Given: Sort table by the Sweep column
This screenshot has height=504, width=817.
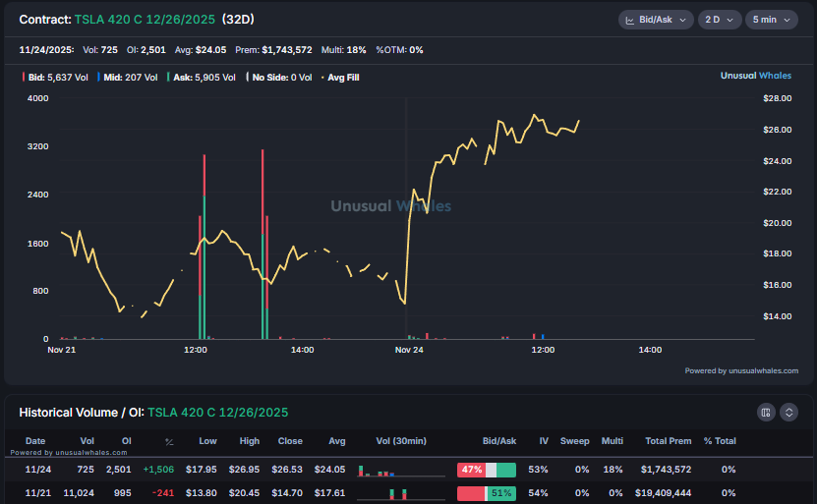Looking at the screenshot, I should tap(575, 441).
